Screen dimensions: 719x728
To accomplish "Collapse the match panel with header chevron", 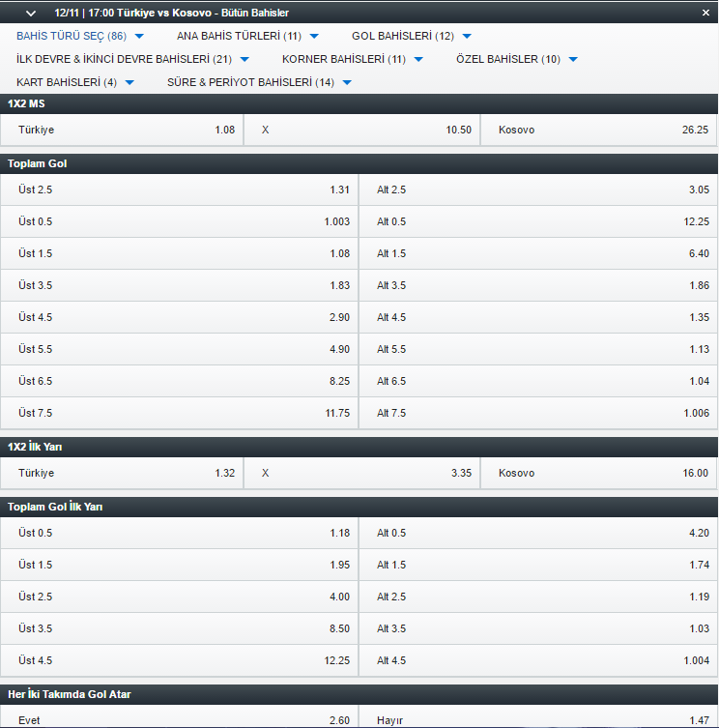I will coord(31,14).
